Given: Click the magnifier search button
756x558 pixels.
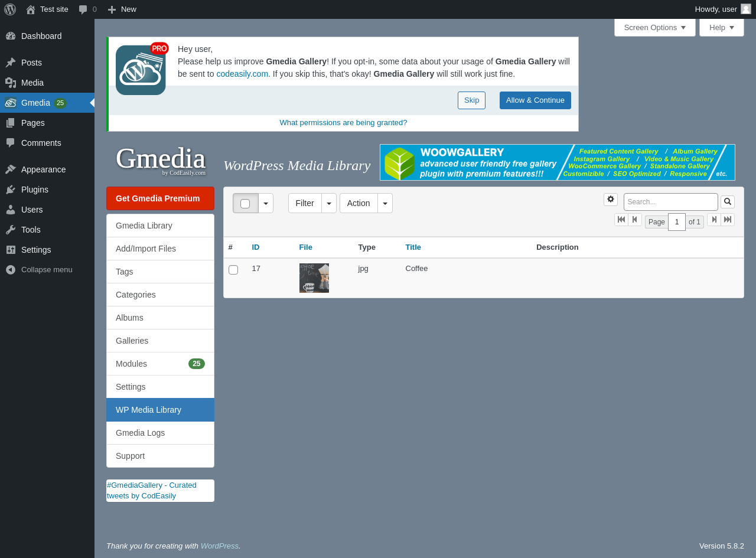Looking at the screenshot, I should tap(728, 202).
